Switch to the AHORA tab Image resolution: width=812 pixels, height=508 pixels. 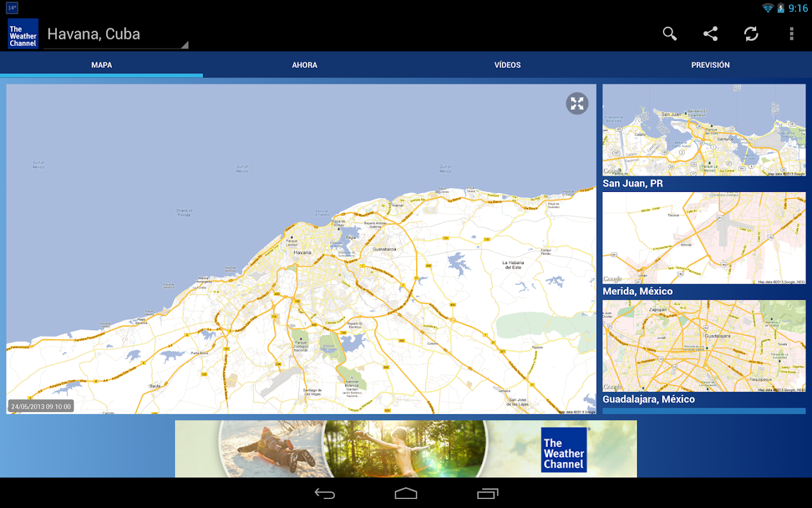[x=304, y=65]
